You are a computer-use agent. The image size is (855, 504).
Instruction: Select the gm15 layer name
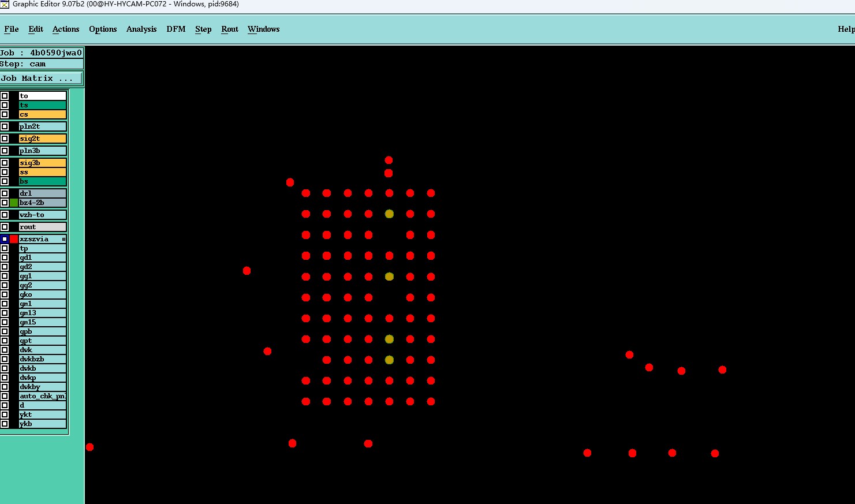coord(43,322)
